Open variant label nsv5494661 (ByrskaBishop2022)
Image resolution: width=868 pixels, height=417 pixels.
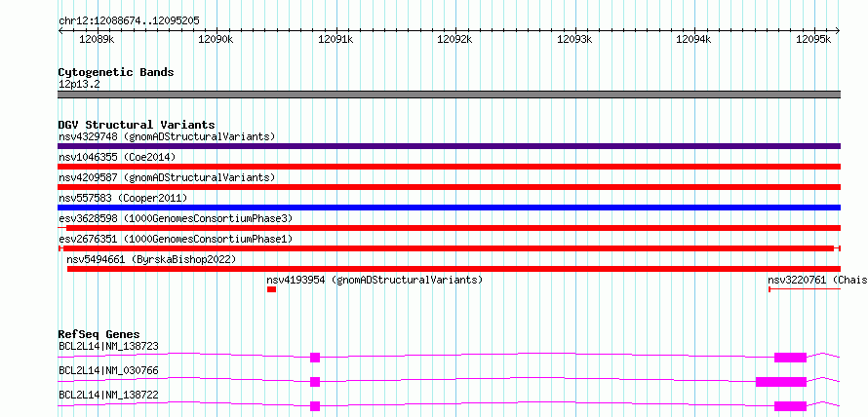coord(152,259)
